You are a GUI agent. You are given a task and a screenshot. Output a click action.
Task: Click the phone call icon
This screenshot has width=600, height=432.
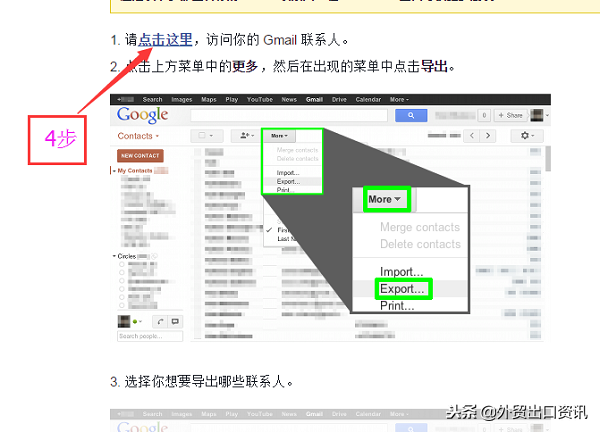pos(160,321)
